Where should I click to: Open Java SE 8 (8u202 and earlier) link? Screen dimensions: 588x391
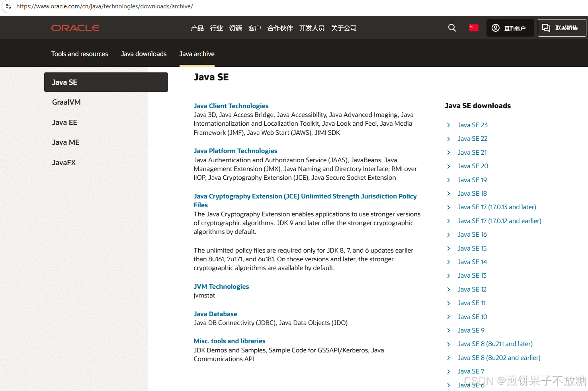[x=499, y=358]
